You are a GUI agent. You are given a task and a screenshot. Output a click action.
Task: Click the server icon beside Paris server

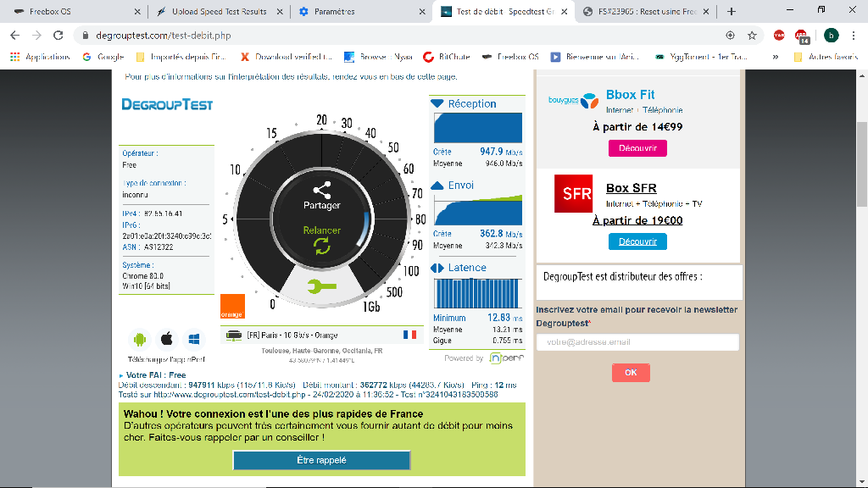click(234, 335)
